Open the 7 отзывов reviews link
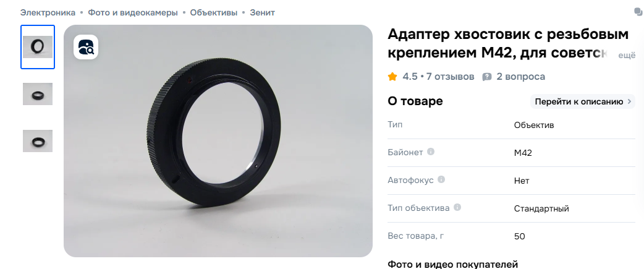This screenshot has width=644, height=269. point(450,77)
